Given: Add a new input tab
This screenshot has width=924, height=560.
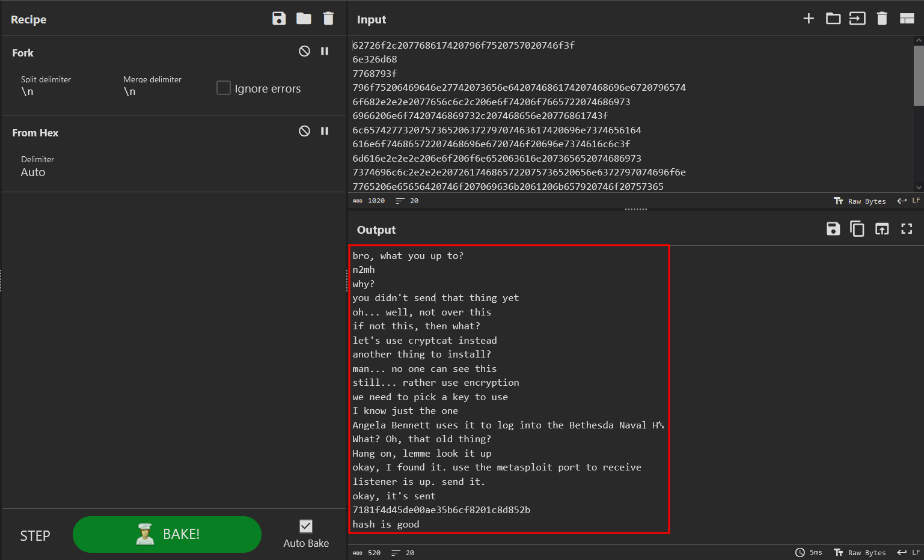Looking at the screenshot, I should [x=809, y=19].
